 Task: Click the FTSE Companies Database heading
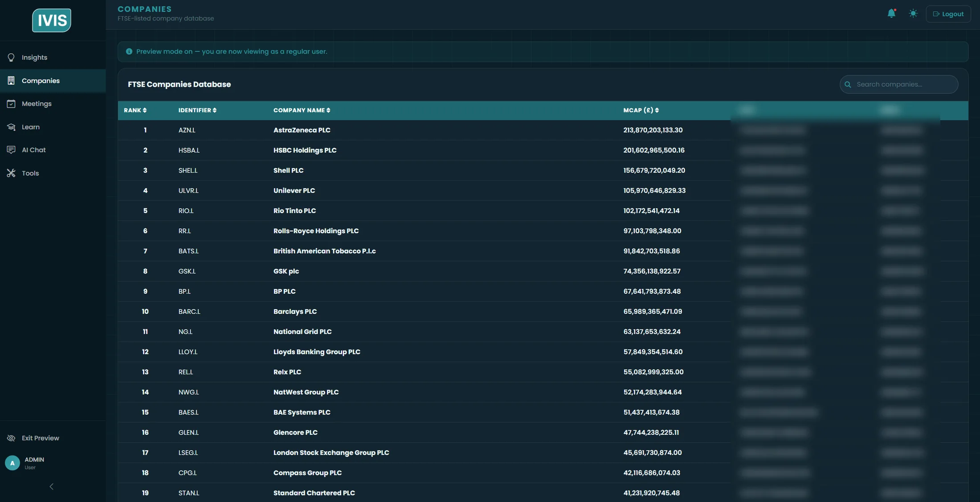click(x=179, y=85)
